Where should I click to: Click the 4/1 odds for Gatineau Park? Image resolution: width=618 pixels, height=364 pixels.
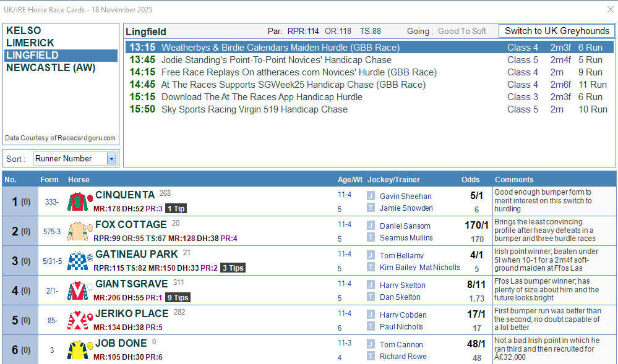476,255
